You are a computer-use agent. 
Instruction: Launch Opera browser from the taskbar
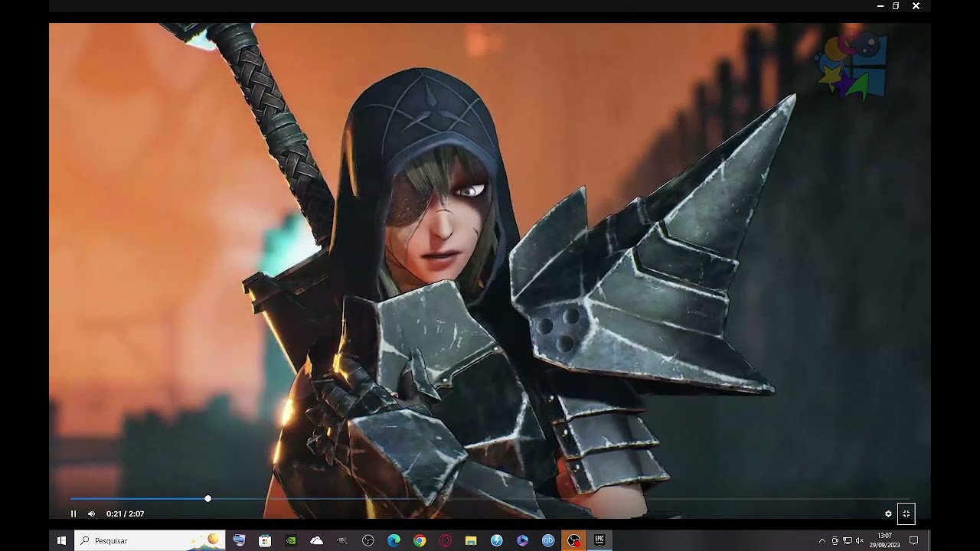point(446,540)
